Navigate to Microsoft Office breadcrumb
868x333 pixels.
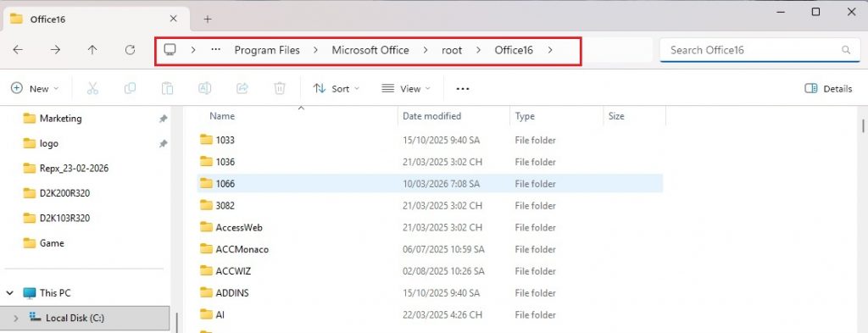click(x=370, y=50)
